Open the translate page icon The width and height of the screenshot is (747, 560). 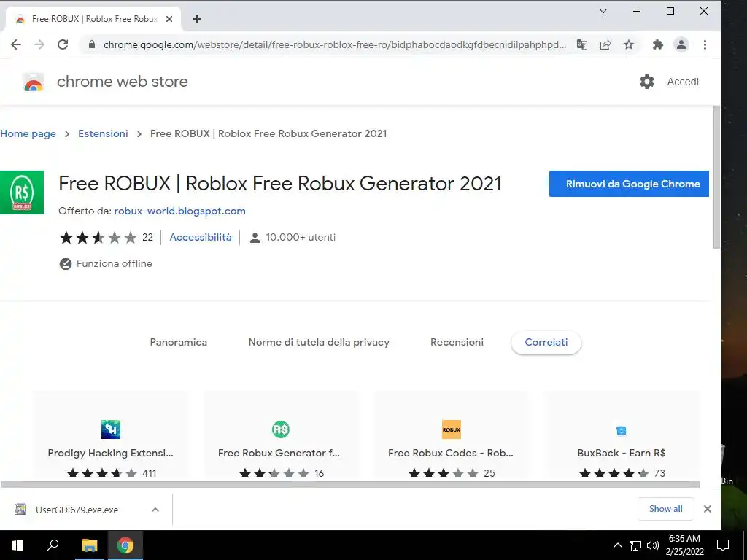click(581, 44)
